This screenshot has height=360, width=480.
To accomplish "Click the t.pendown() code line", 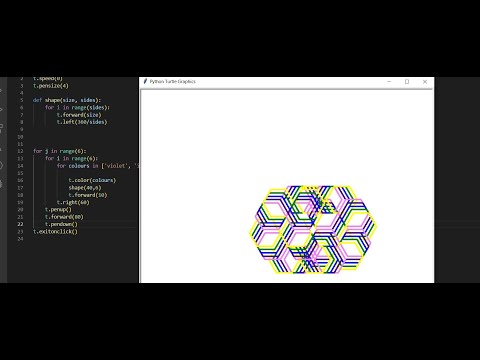I will pos(61,224).
